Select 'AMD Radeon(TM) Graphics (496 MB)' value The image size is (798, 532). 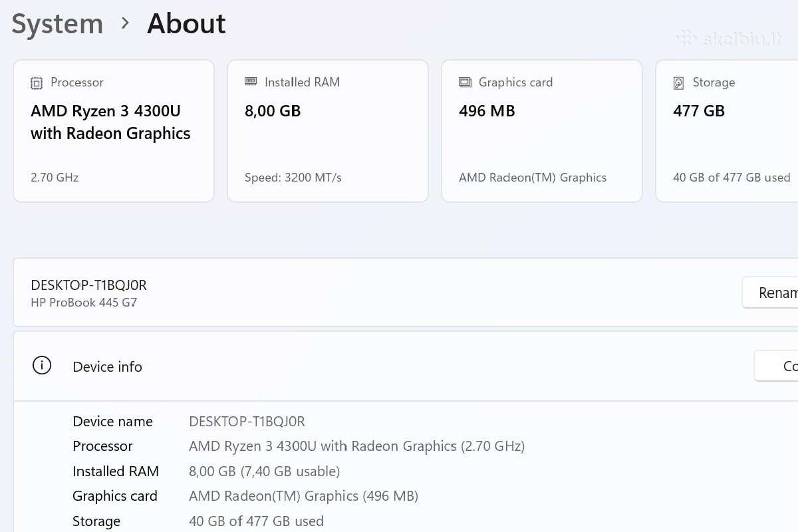pyautogui.click(x=303, y=496)
